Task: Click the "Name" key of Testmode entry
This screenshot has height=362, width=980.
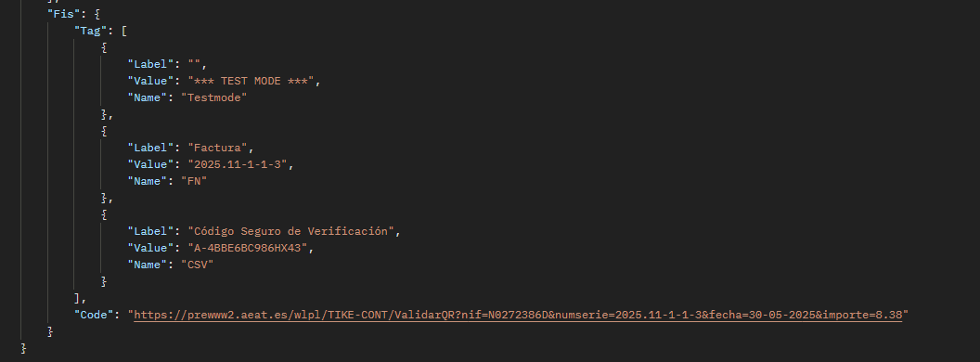Action: pyautogui.click(x=148, y=97)
